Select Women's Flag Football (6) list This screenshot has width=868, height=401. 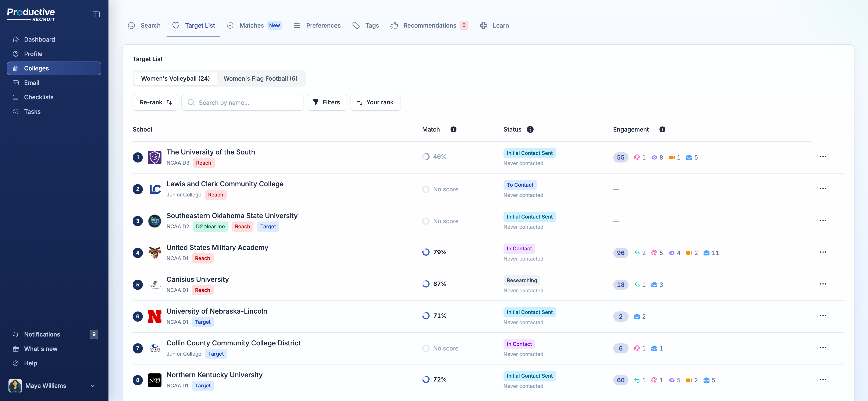[x=260, y=79]
